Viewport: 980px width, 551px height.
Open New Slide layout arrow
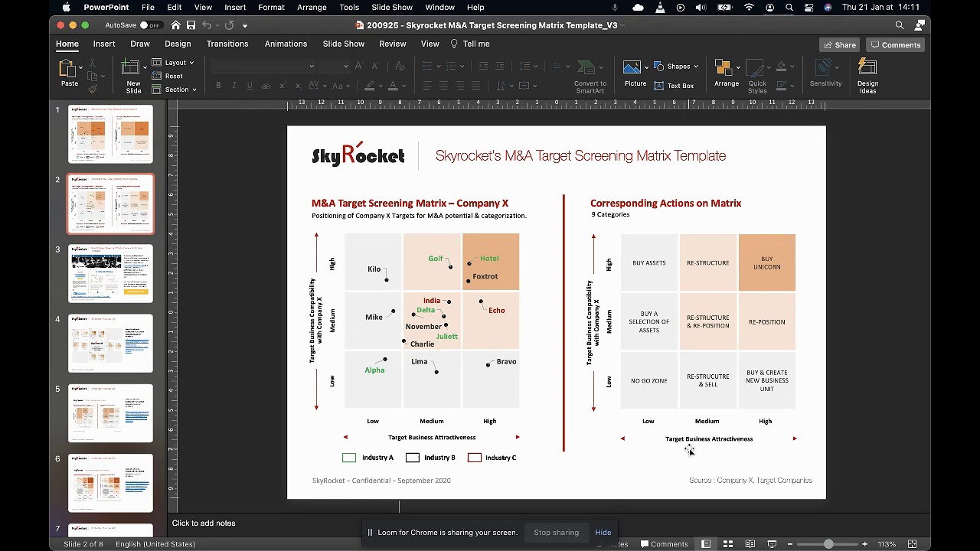point(144,68)
